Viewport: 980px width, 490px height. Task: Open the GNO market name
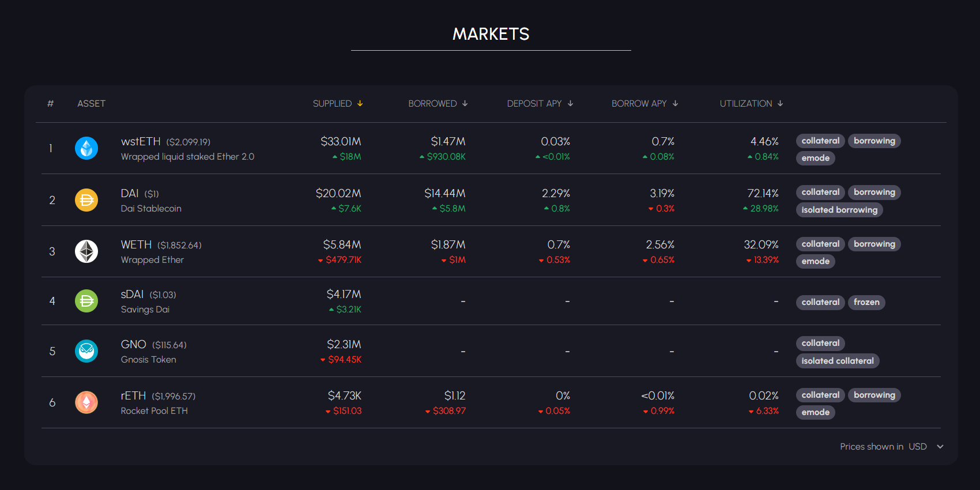pyautogui.click(x=133, y=344)
